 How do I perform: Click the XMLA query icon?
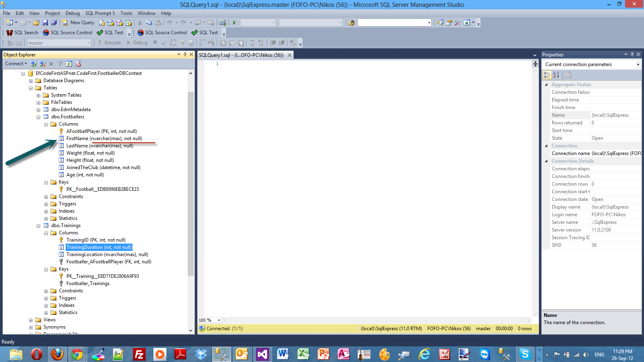click(x=128, y=23)
